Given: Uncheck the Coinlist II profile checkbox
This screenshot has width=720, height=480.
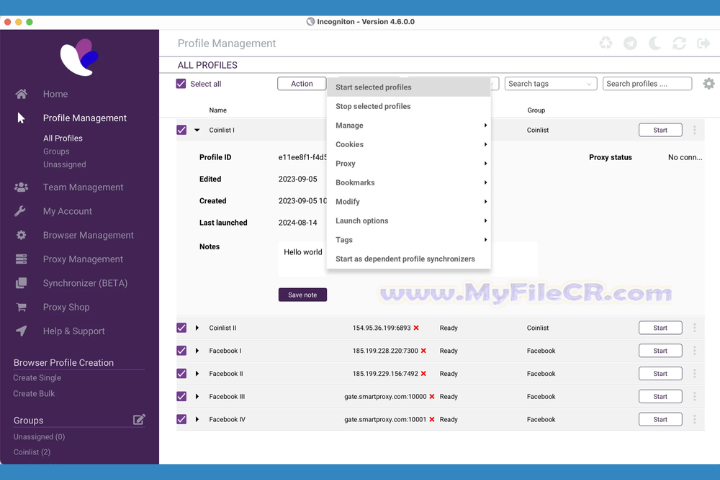Looking at the screenshot, I should [181, 328].
